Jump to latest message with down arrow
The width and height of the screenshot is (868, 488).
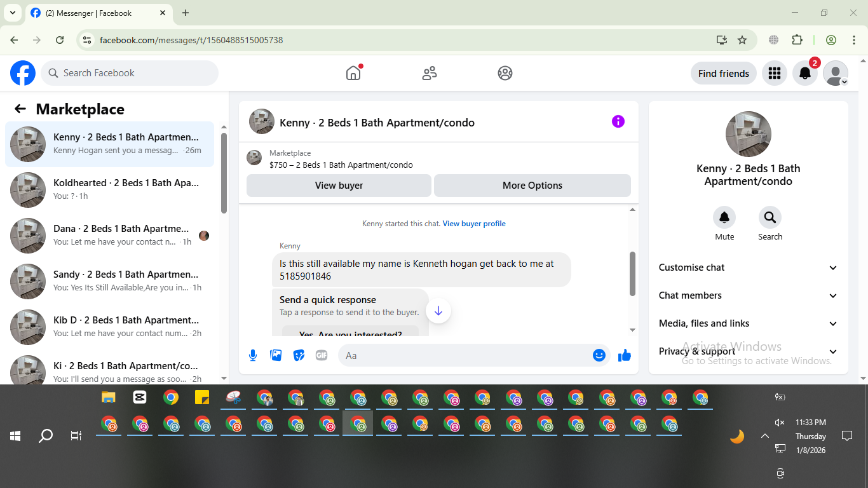click(438, 311)
